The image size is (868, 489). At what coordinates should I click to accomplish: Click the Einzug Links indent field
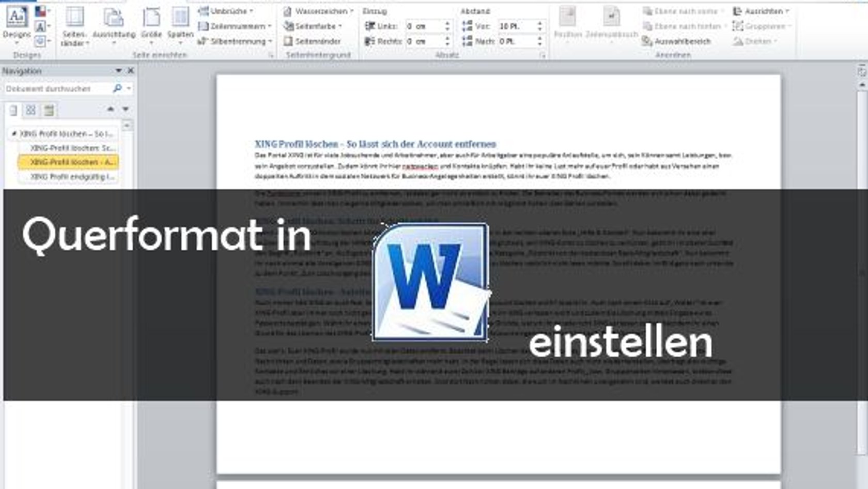click(424, 26)
